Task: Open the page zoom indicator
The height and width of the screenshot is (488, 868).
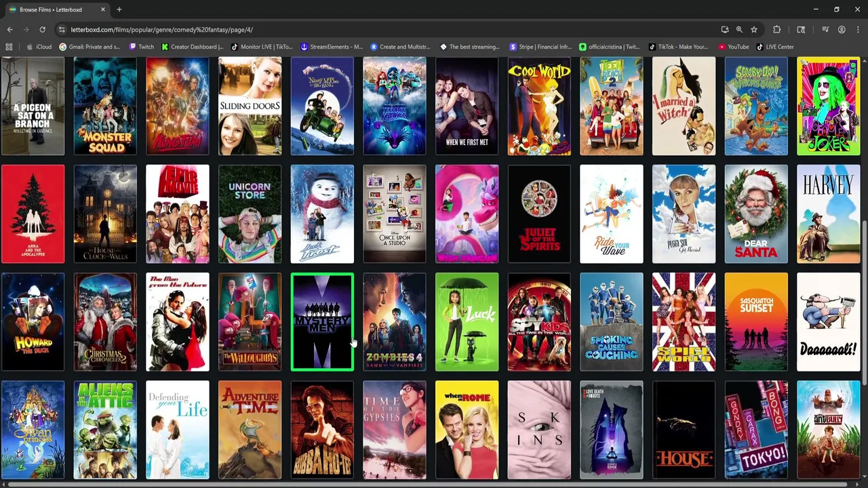Action: point(739,30)
